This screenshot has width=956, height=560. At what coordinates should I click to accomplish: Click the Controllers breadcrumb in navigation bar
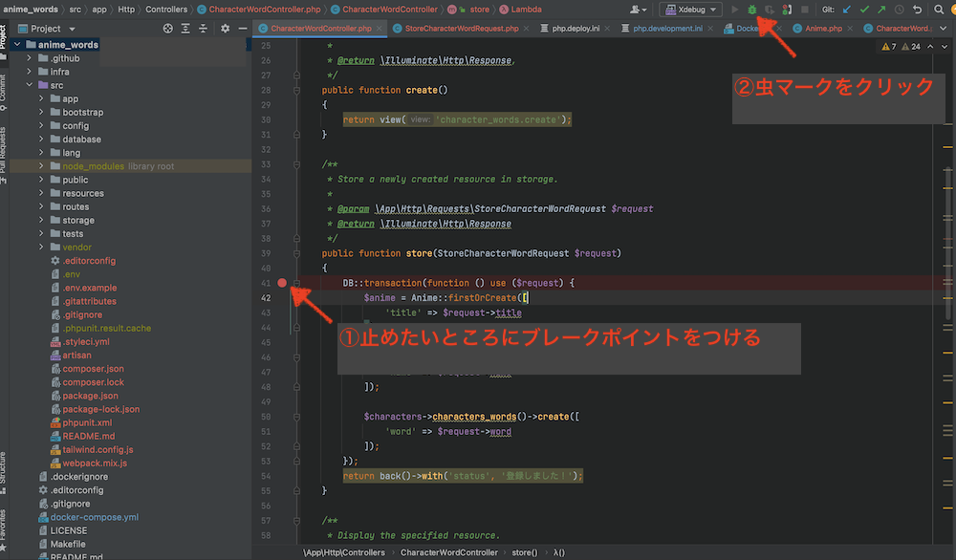click(x=166, y=10)
